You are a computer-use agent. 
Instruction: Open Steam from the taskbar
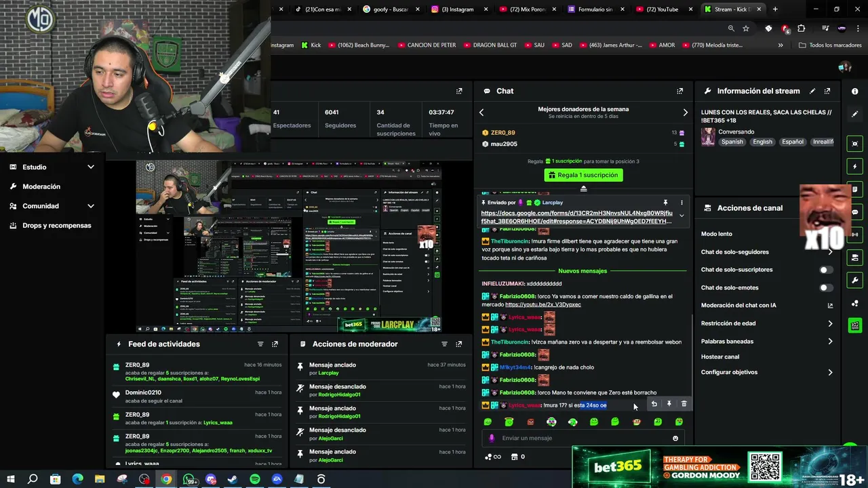click(x=233, y=479)
